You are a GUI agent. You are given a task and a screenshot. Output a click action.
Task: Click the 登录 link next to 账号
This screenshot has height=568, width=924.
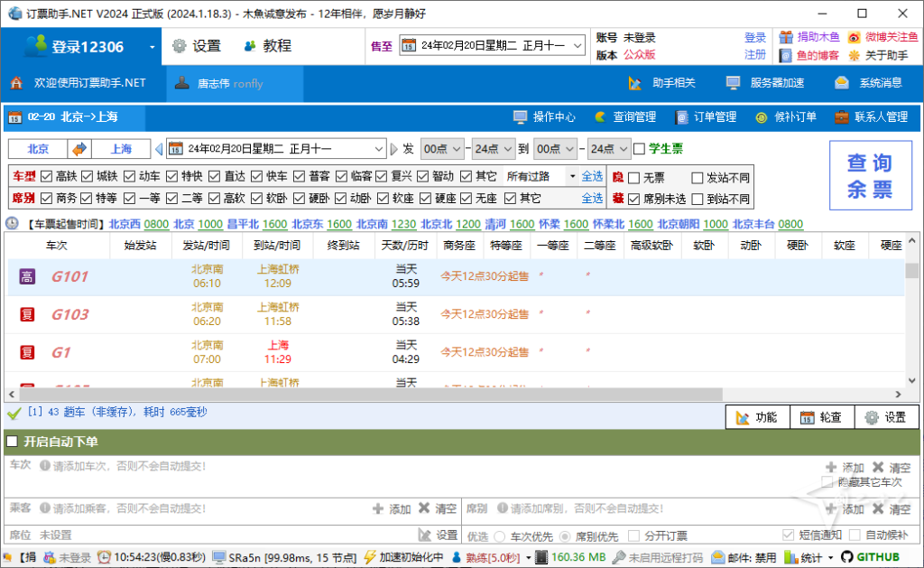(754, 37)
